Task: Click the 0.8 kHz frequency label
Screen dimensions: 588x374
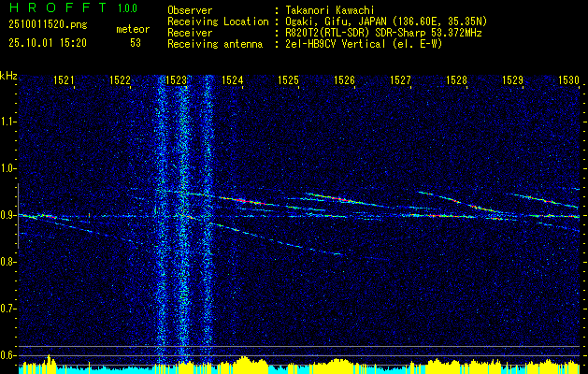Action: (7, 262)
